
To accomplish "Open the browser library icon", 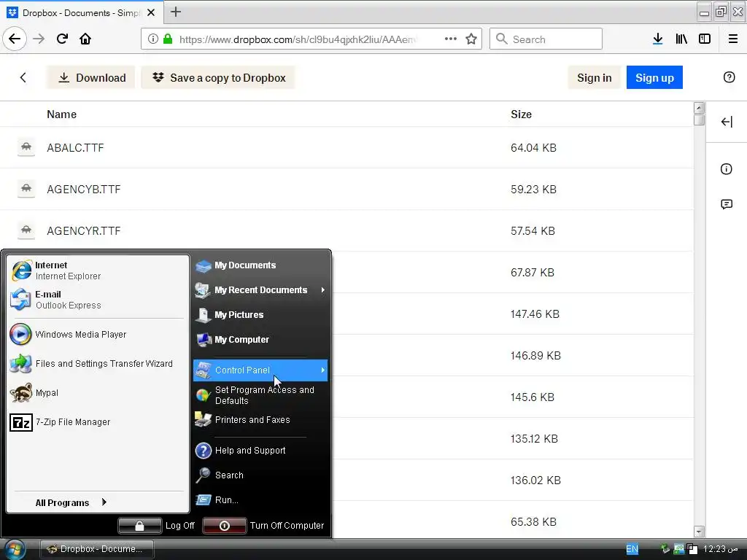I will point(681,39).
